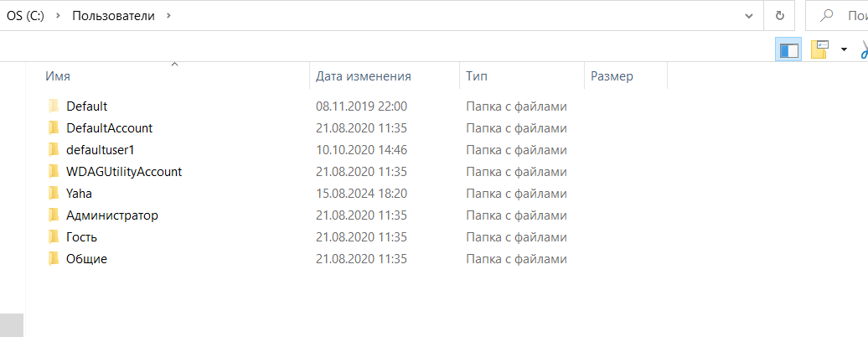This screenshot has width=868, height=337.
Task: Click the Тип column header
Action: point(477,76)
